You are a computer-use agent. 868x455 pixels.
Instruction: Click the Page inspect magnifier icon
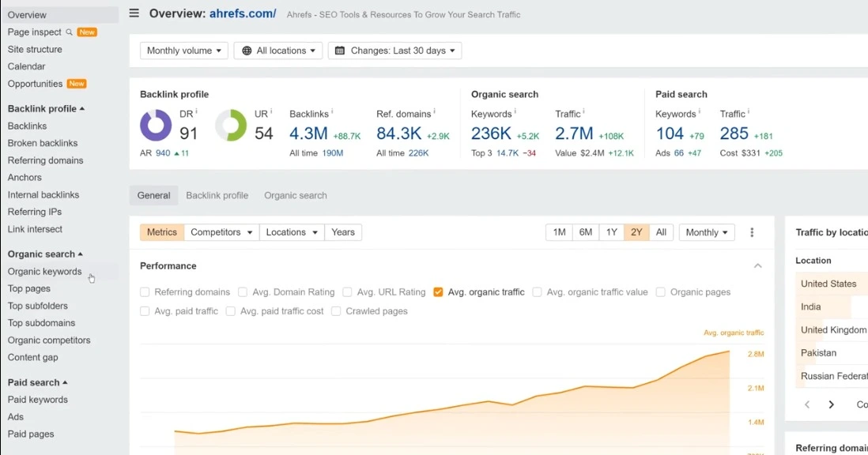70,32
